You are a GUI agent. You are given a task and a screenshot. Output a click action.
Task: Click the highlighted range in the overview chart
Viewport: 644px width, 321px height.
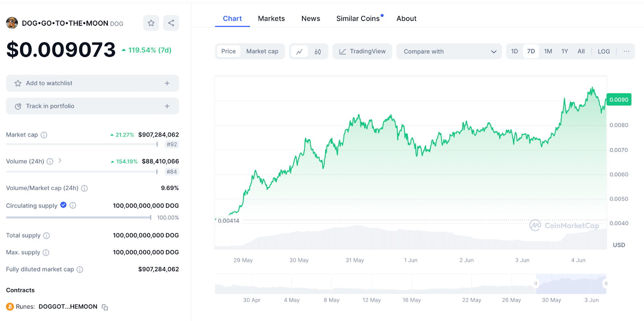(571, 284)
